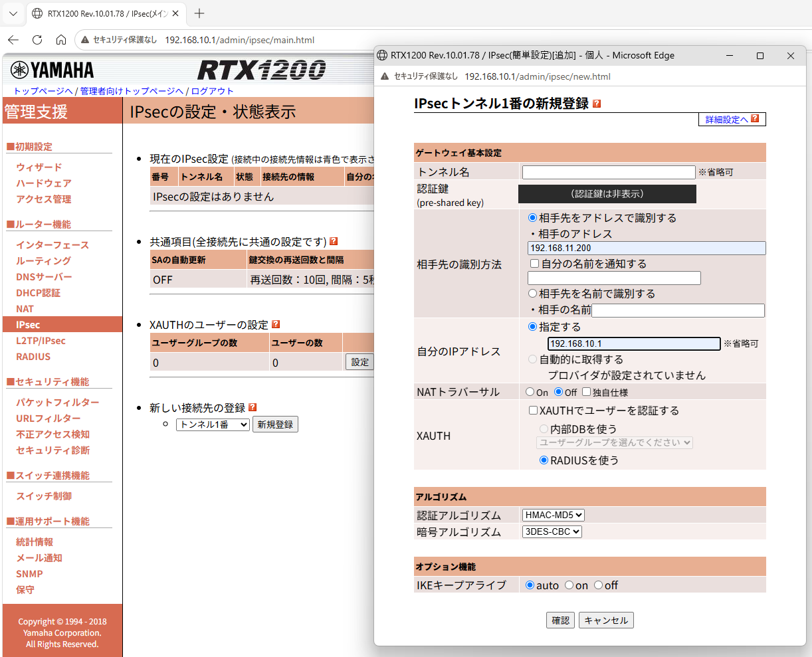Open the tab search chevron in the title bar
Viewport: 812px width, 657px height.
(x=13, y=13)
